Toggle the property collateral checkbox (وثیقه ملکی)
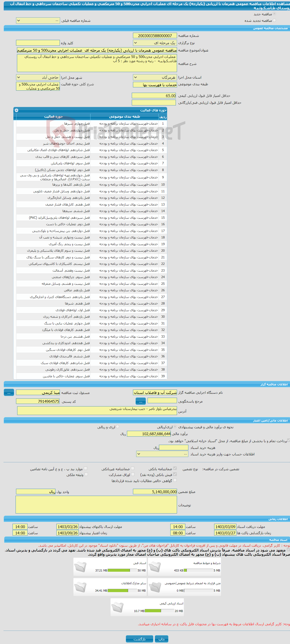Viewport: 290px width, 644px height. click(86, 474)
